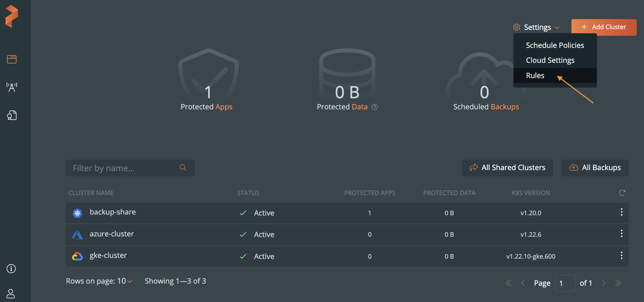Refresh the cluster list
The width and height of the screenshot is (644, 302).
(622, 193)
